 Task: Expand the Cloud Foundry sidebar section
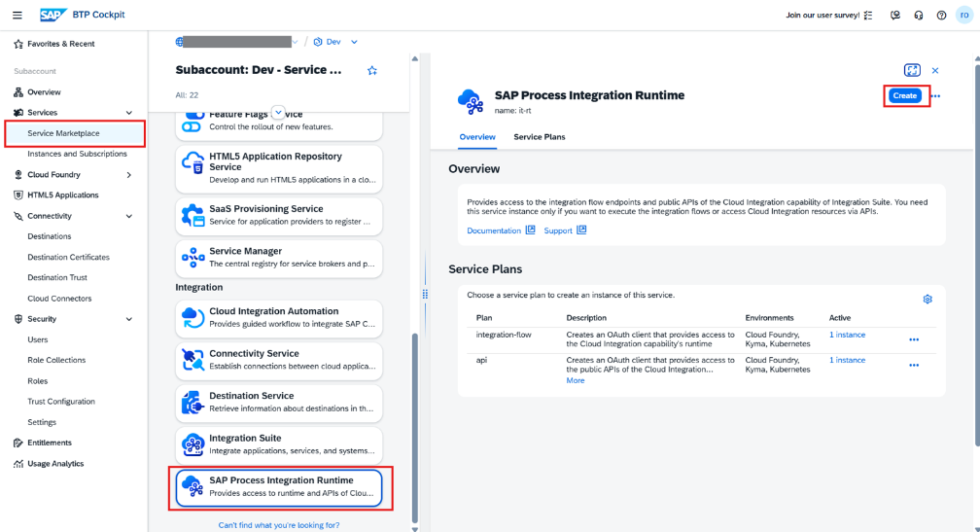point(129,174)
